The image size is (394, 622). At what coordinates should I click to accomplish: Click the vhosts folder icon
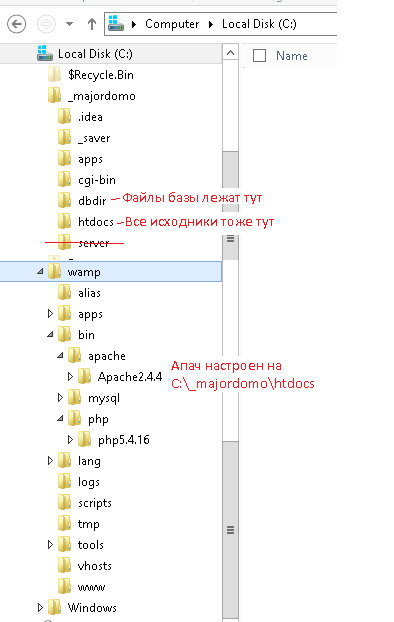64,565
